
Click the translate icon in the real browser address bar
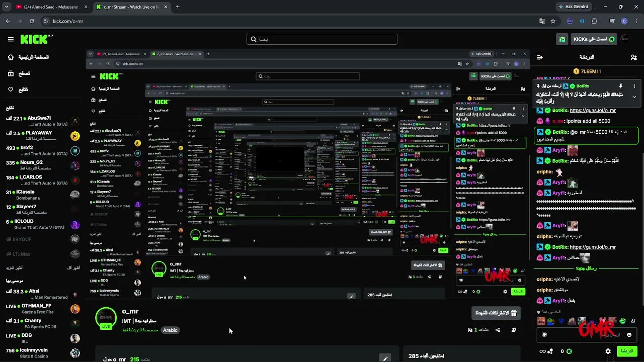tap(542, 21)
